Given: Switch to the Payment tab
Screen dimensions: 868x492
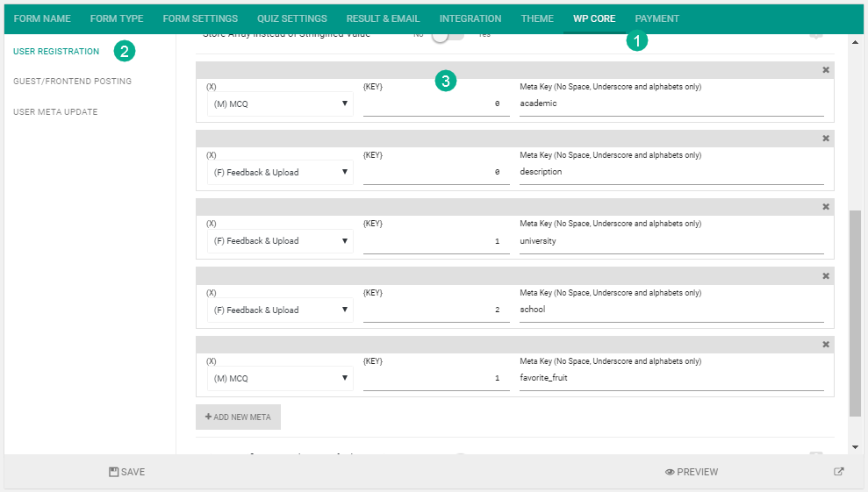Looking at the screenshot, I should pos(656,18).
